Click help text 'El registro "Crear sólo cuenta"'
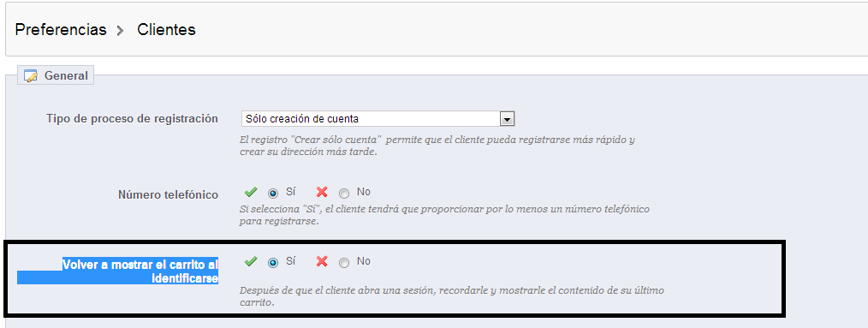The width and height of the screenshot is (868, 328). click(x=437, y=146)
